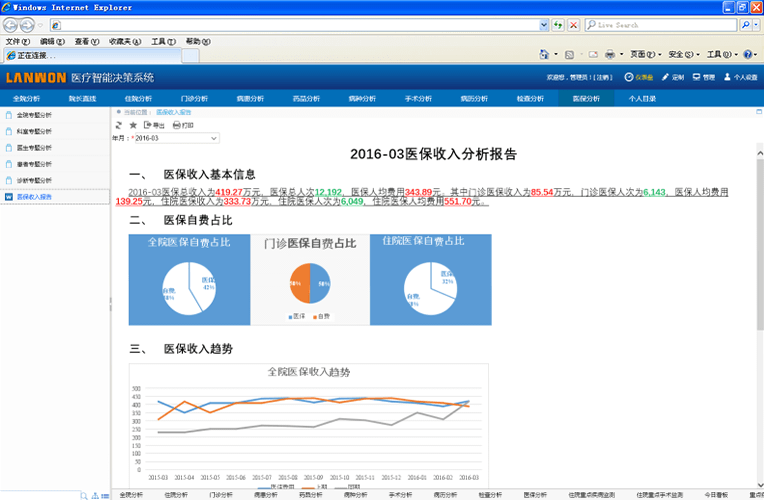The height and width of the screenshot is (500, 764).
Task: Expand the search provider dropdown arrow
Action: click(x=756, y=25)
